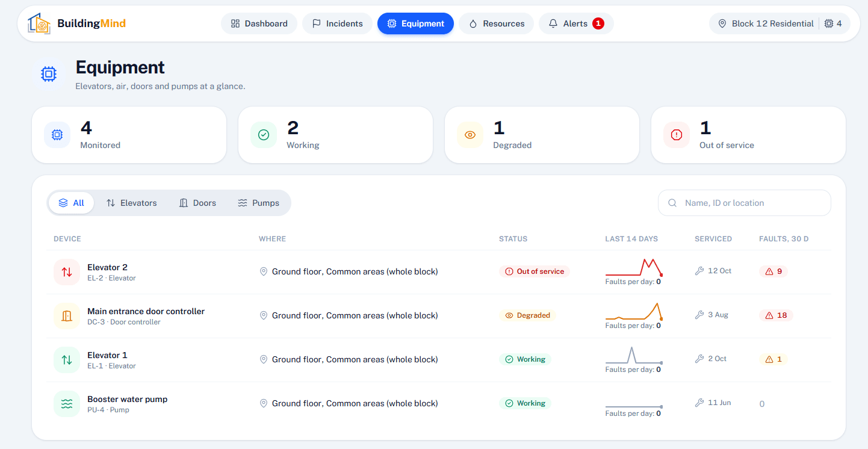
Task: Select Booster water pump device name
Action: [128, 399]
